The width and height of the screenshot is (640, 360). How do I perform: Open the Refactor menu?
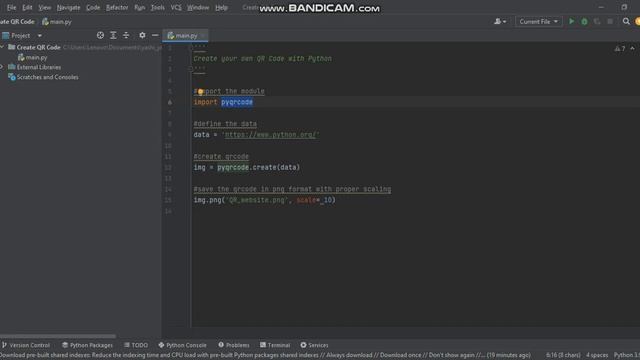click(117, 7)
